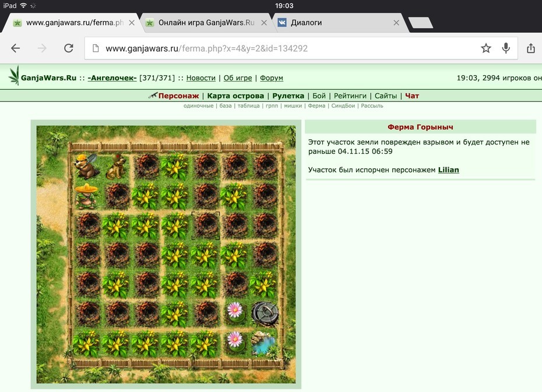Click yellow plant immediately left of lower flower
Image resolution: width=542 pixels, height=392 pixels.
(x=206, y=343)
